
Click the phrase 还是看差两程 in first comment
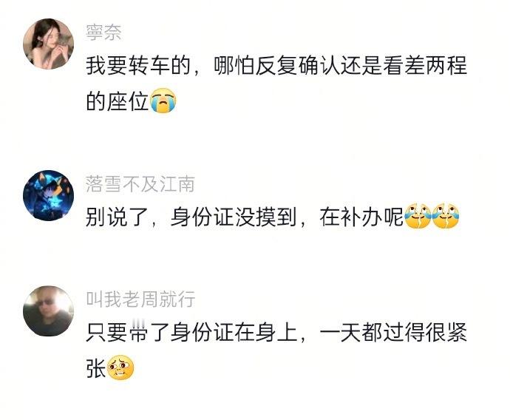pyautogui.click(x=404, y=66)
